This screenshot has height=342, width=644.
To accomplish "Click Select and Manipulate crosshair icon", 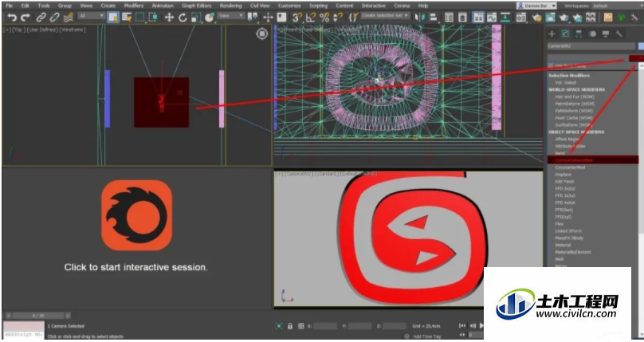I will pos(268,18).
